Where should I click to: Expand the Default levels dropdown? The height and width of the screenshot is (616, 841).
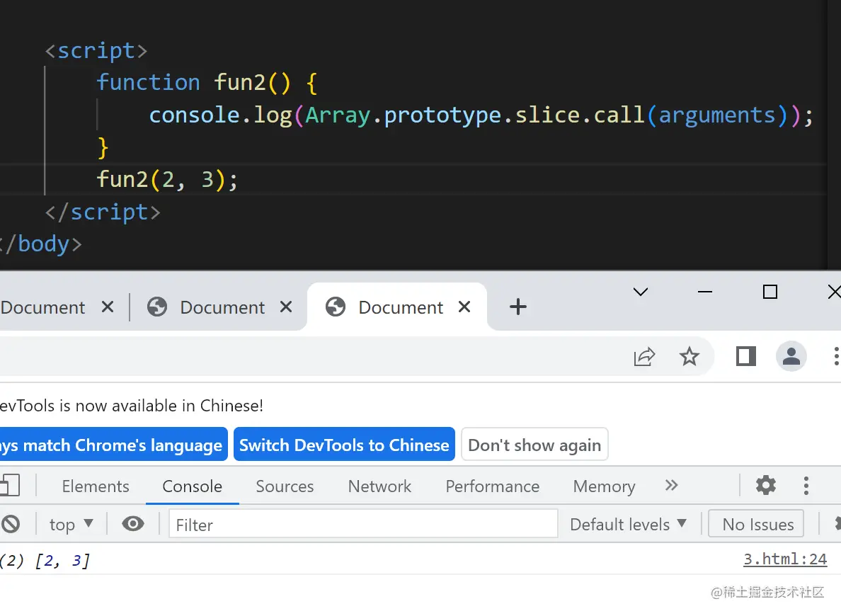point(628,525)
